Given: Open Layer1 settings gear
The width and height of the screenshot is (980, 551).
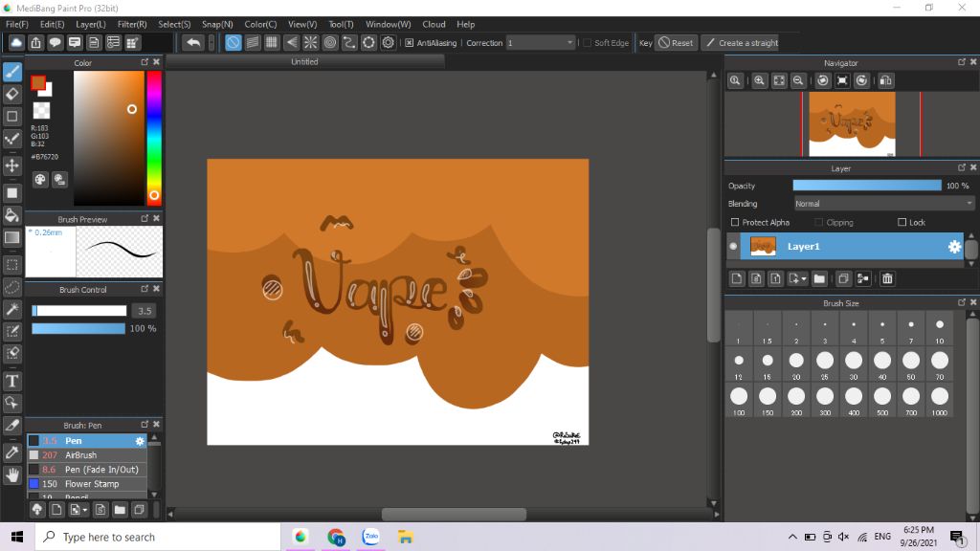Looking at the screenshot, I should (x=954, y=247).
